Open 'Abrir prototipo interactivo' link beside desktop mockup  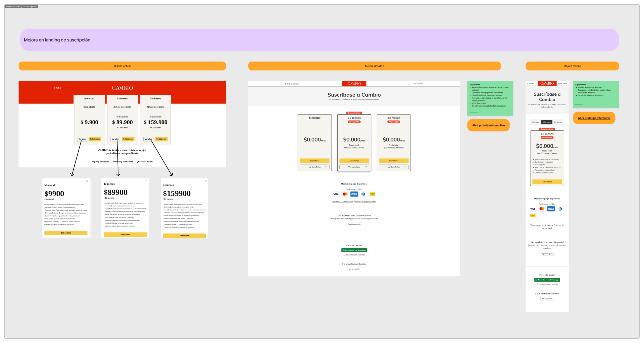tap(488, 125)
